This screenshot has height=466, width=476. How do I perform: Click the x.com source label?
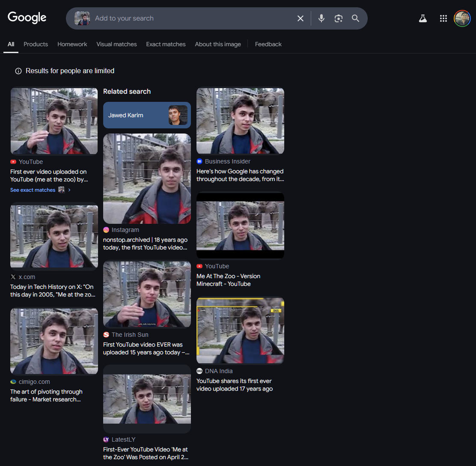27,277
